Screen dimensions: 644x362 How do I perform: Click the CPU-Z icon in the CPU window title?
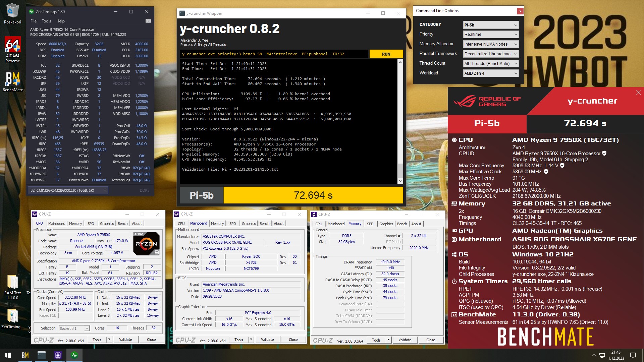click(x=35, y=214)
